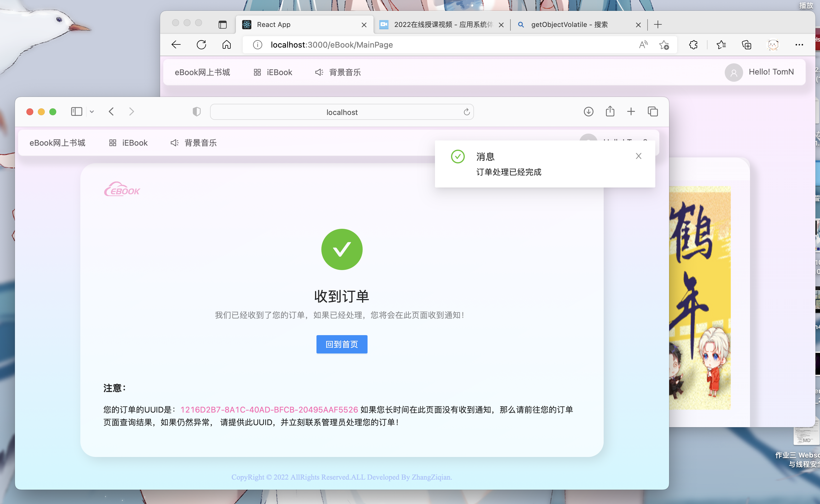
Task: Click Safari's sidebar toggle icon
Action: [76, 112]
